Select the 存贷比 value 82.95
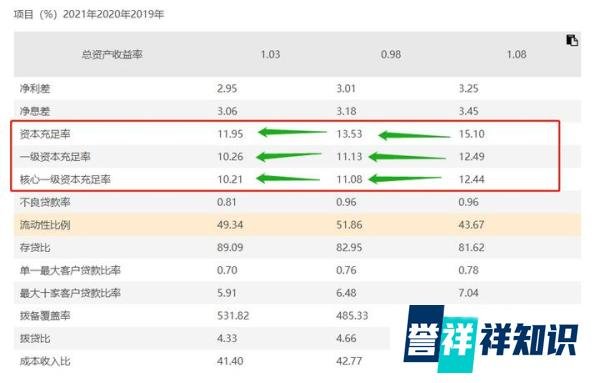Screen dimensions: 600x383 point(349,248)
